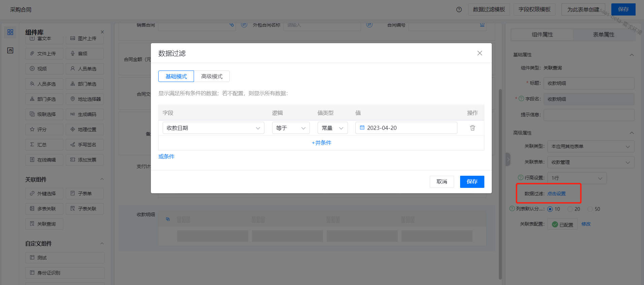
Task: Click 保存 in the filter dialog
Action: [x=472, y=182]
